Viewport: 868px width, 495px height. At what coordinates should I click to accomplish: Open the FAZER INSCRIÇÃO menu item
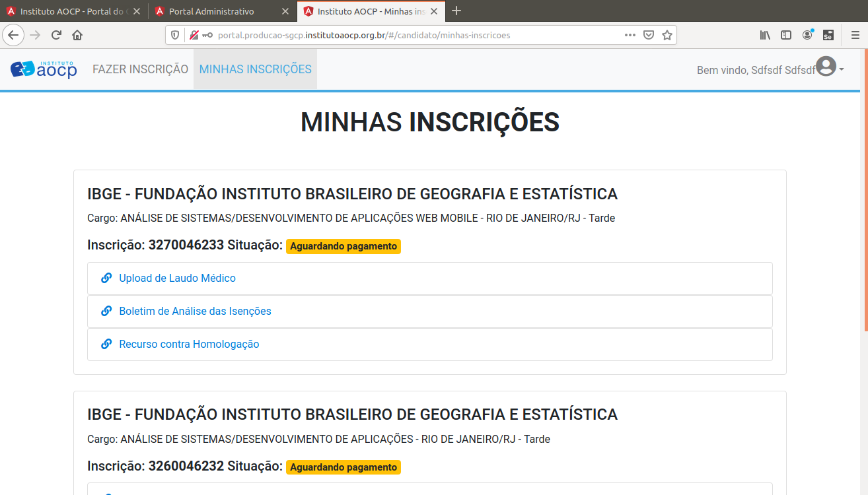[x=140, y=69]
